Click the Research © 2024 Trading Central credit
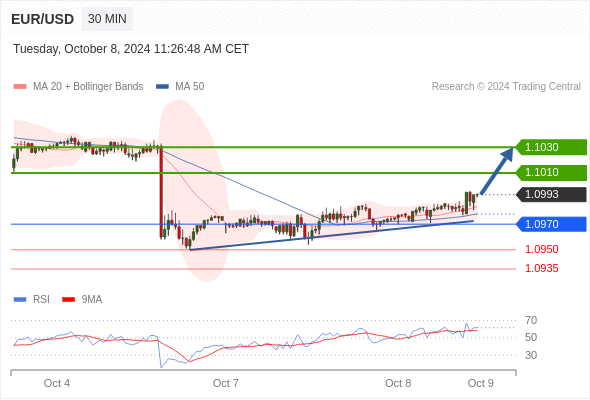 (506, 87)
